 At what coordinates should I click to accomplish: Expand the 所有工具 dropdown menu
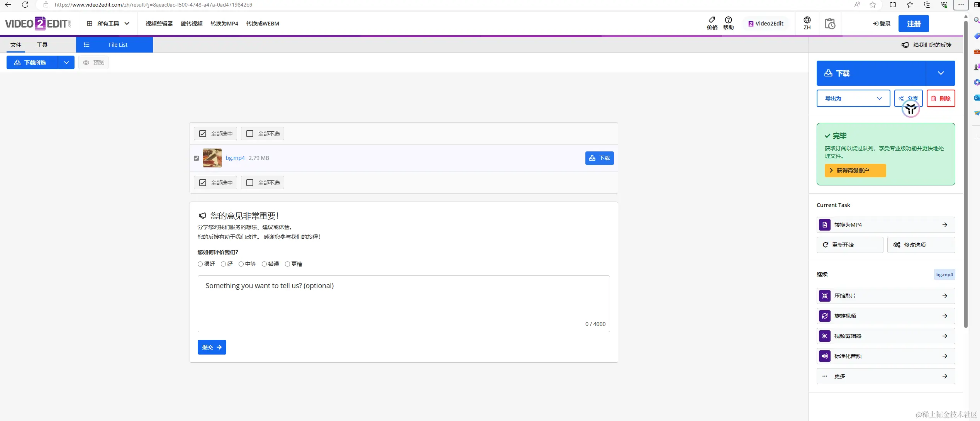(x=108, y=24)
